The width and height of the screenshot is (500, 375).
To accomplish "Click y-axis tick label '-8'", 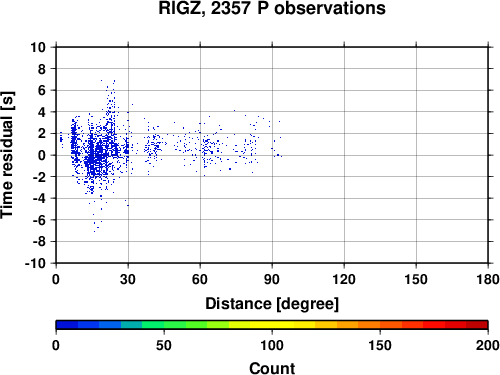I will pyautogui.click(x=39, y=242).
